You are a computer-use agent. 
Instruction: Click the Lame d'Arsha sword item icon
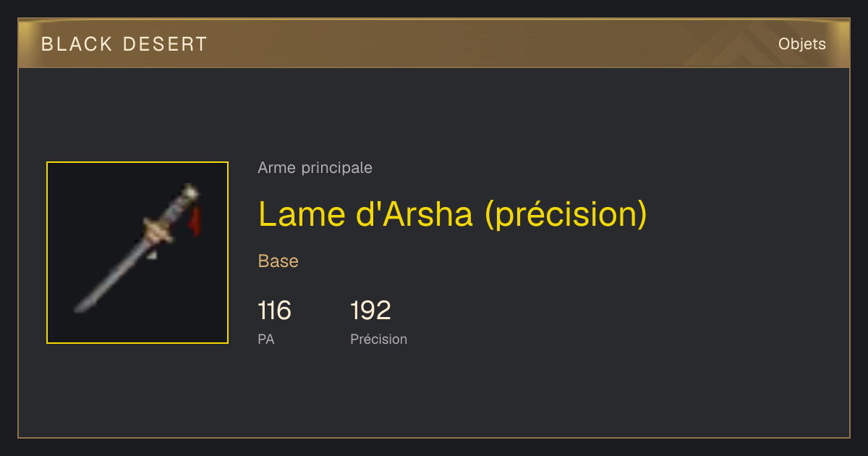[137, 253]
